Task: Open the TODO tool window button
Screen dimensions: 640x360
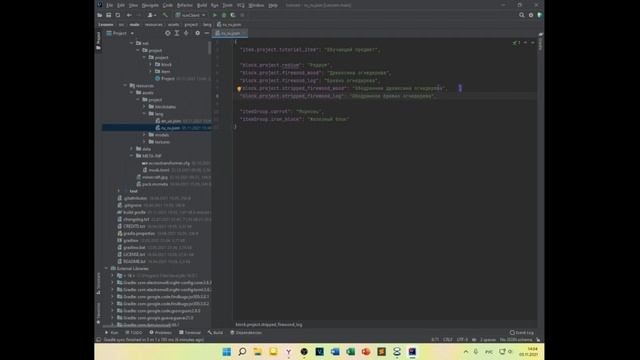Action: [134, 333]
